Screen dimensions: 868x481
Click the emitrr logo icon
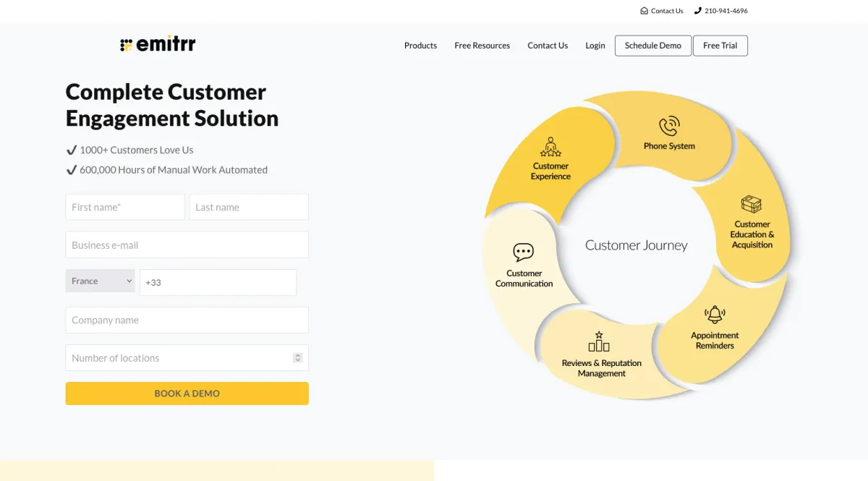click(x=127, y=45)
